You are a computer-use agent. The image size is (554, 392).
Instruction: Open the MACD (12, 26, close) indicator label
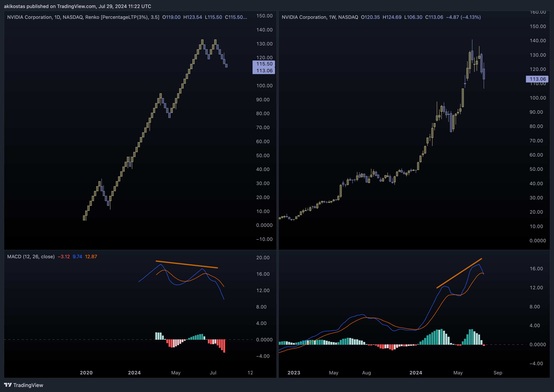(x=31, y=257)
